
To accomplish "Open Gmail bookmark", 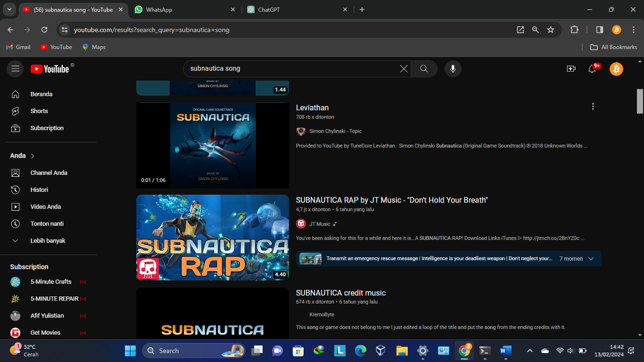I will 18,47.
